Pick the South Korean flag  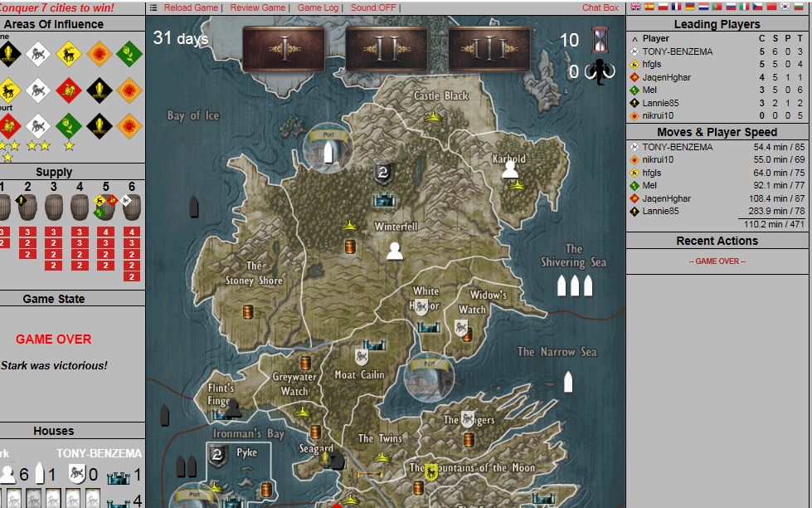(x=785, y=7)
